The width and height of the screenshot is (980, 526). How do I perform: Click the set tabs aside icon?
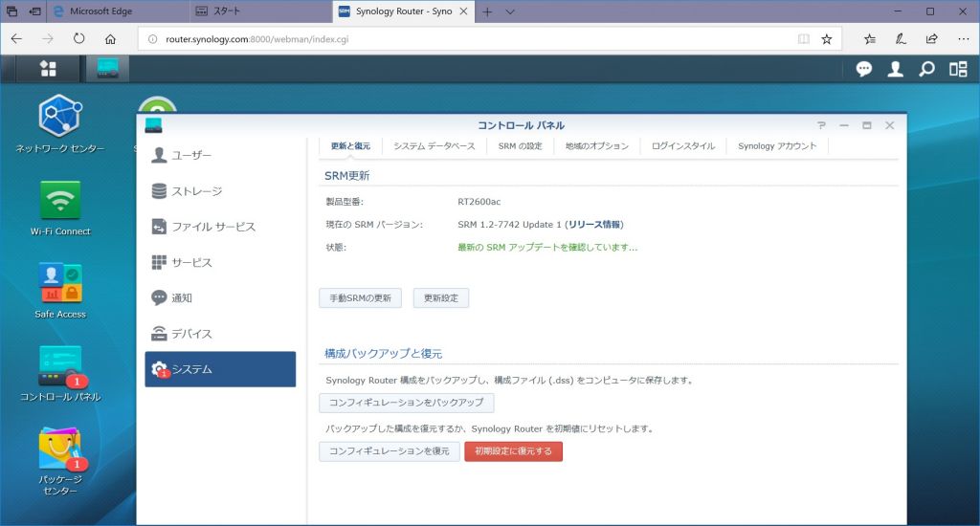tap(35, 11)
